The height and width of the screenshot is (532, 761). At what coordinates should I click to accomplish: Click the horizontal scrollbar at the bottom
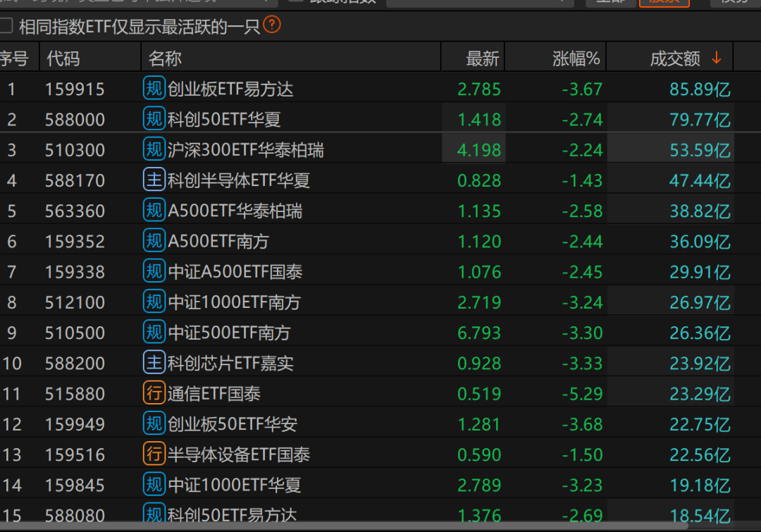tap(344, 526)
